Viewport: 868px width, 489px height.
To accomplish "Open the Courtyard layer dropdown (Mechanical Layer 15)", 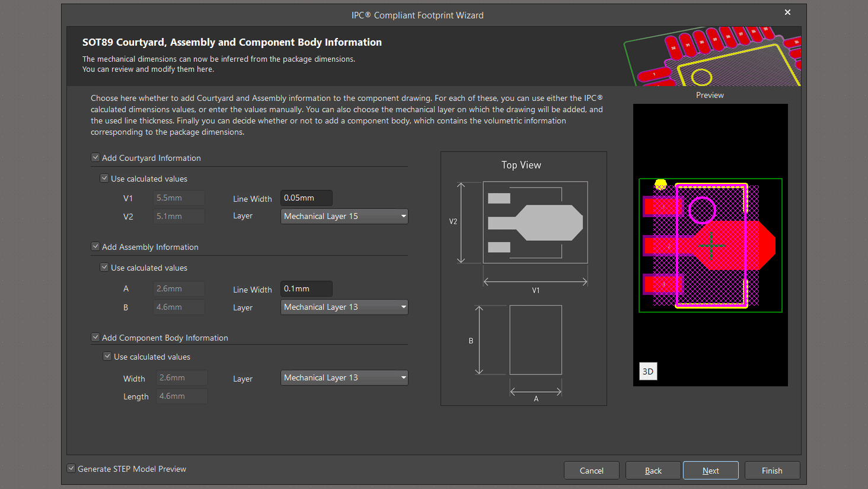I will (x=344, y=217).
